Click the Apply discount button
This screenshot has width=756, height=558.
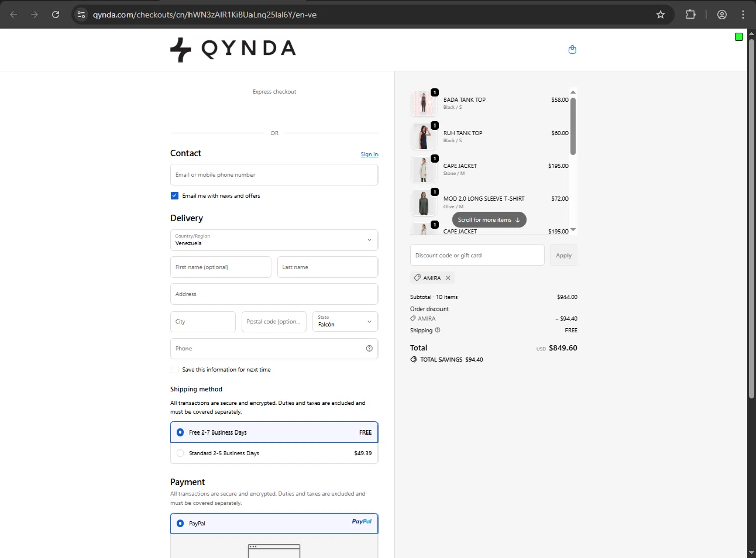(563, 255)
